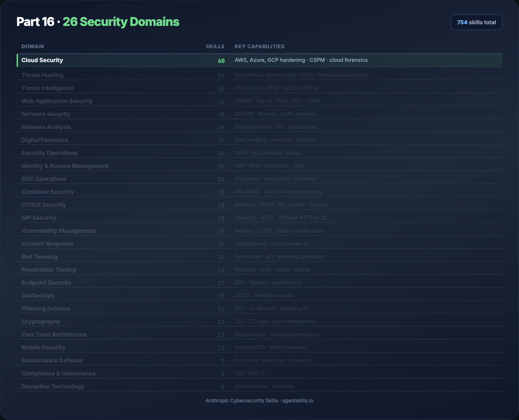The width and height of the screenshot is (519, 420).
Task: Click the 754 skills total badge
Action: 476,22
